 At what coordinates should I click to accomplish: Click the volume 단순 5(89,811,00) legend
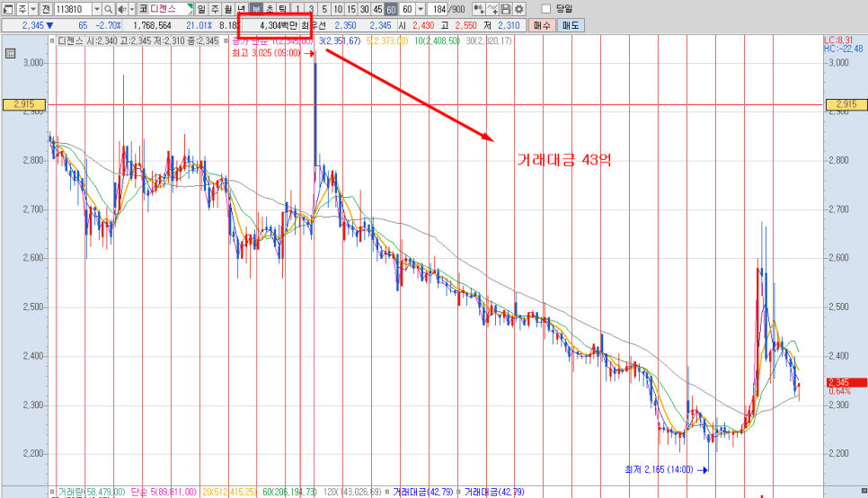[164, 492]
